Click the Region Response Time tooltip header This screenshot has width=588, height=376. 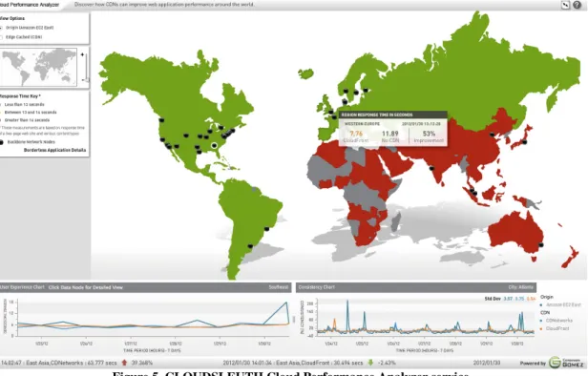click(x=392, y=115)
